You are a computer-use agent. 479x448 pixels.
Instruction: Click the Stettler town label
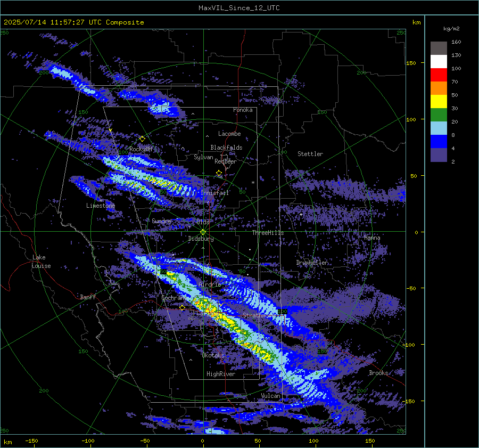(x=310, y=154)
